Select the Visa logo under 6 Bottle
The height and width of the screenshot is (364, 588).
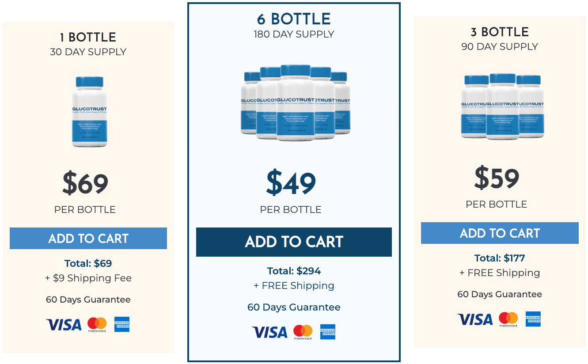pyautogui.click(x=269, y=332)
